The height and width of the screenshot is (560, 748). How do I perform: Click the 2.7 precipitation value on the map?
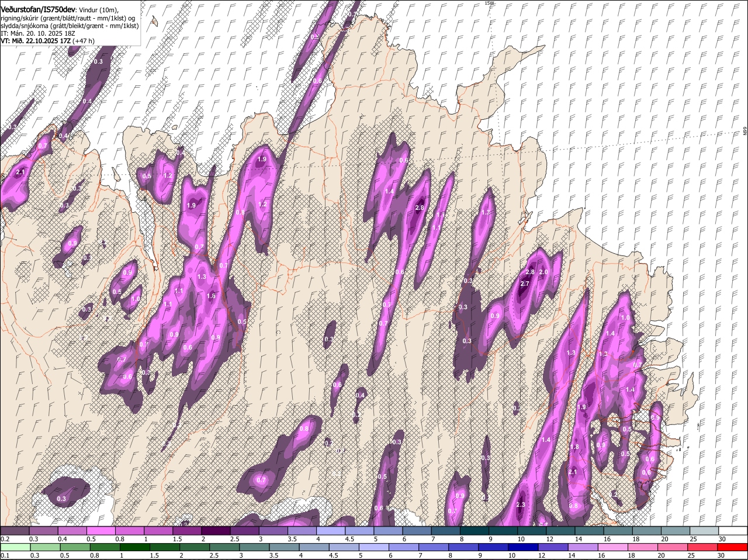coord(525,284)
